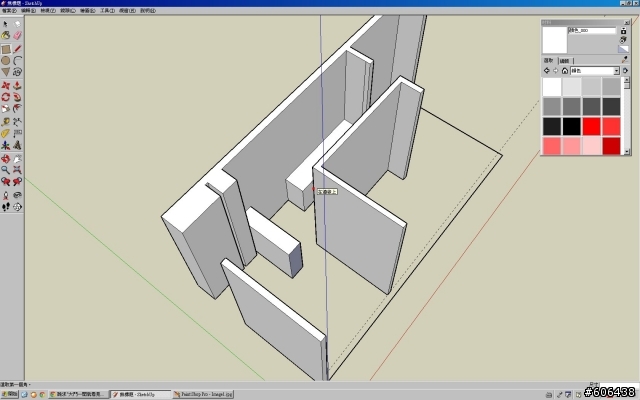This screenshot has height=400, width=640.
Task: Open the materials Details arrow menu
Action: [x=625, y=71]
